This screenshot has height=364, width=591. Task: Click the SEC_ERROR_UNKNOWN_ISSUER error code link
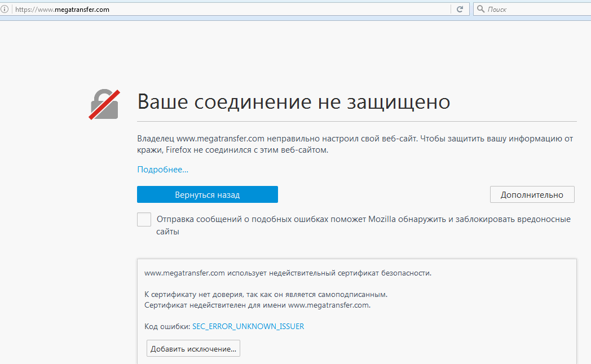click(248, 326)
